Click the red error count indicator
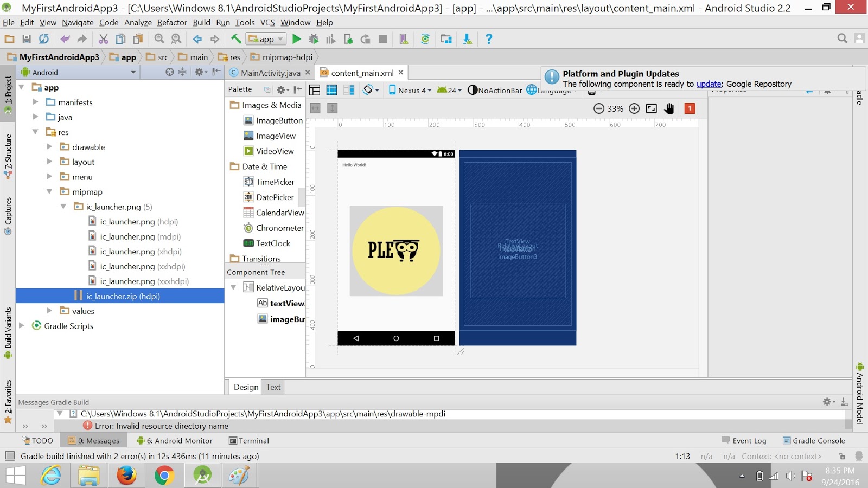This screenshot has width=868, height=488. coord(690,108)
